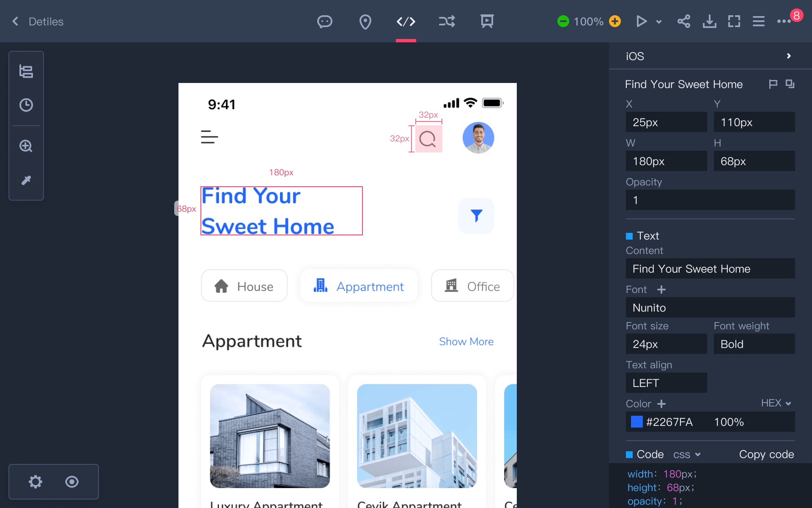This screenshot has height=508, width=812.
Task: Click yellow zoom in plus button
Action: click(615, 21)
